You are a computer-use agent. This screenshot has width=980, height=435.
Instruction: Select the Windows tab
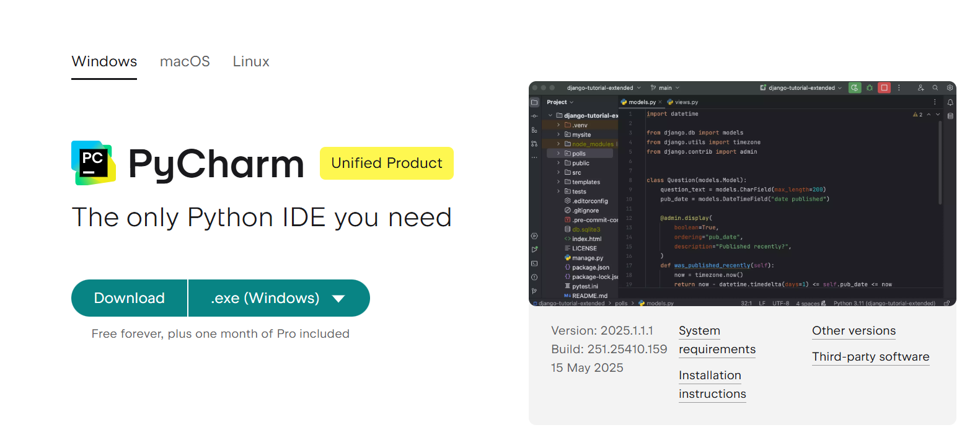(x=104, y=61)
